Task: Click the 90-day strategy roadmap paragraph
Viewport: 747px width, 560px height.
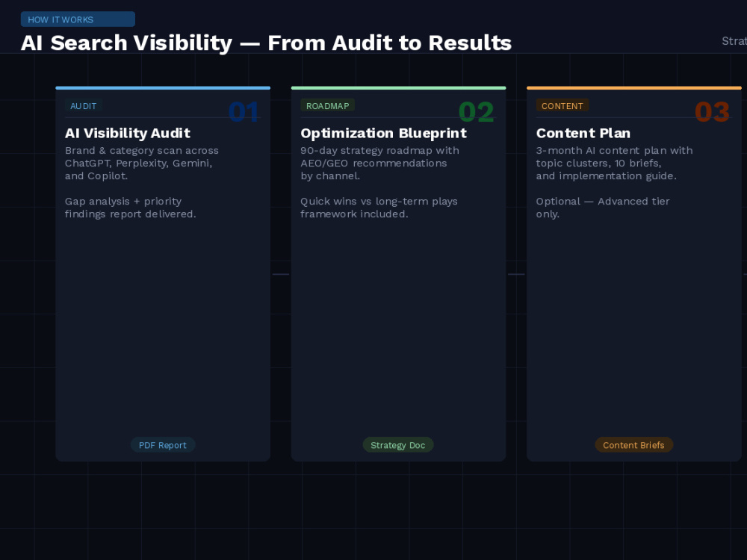Action: (x=379, y=163)
